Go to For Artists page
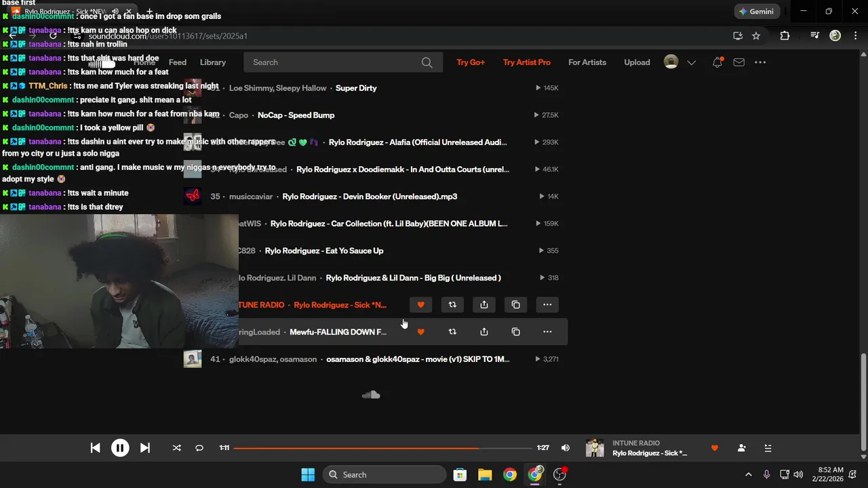The image size is (868, 488). coord(587,62)
